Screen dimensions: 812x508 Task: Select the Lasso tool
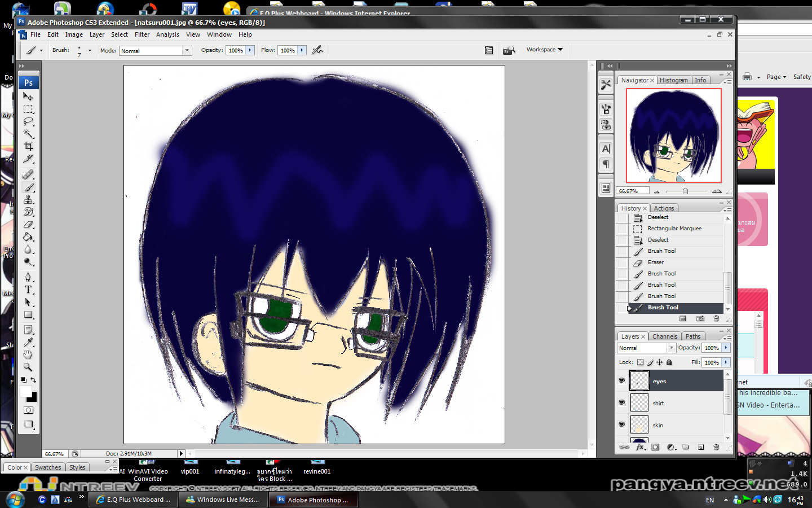(28, 121)
